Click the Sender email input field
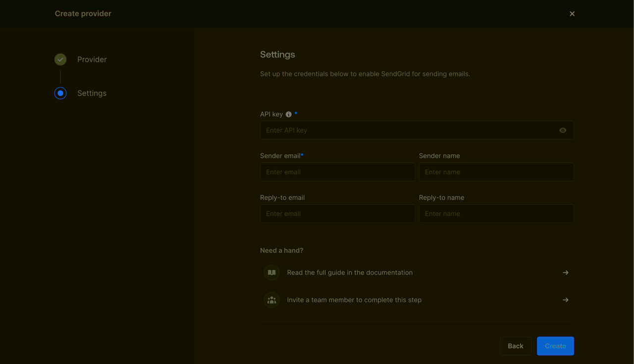Image resolution: width=634 pixels, height=364 pixels. [x=337, y=172]
